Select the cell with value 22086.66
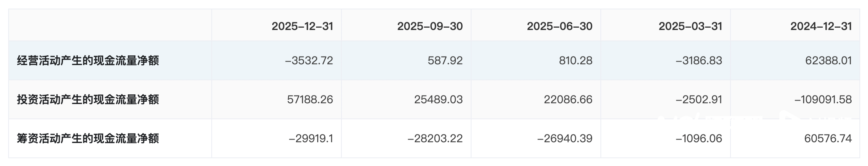 coord(568,100)
